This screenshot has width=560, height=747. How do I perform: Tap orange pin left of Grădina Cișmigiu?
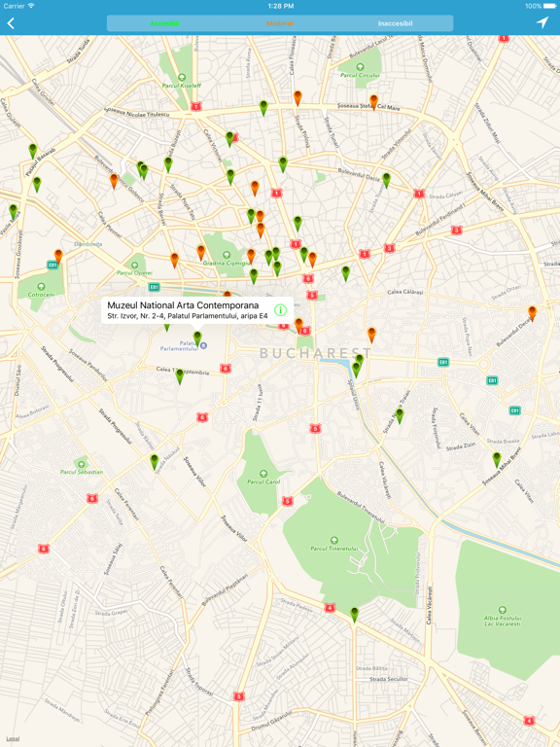pos(201,253)
